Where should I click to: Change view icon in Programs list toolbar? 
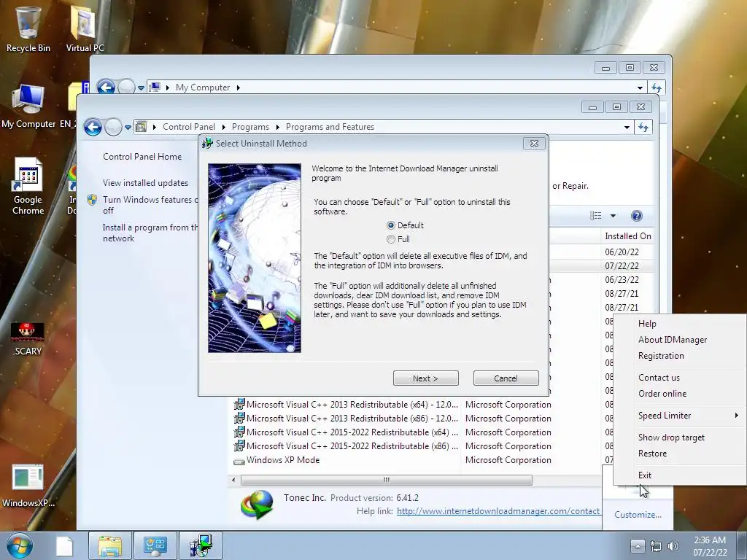(595, 216)
